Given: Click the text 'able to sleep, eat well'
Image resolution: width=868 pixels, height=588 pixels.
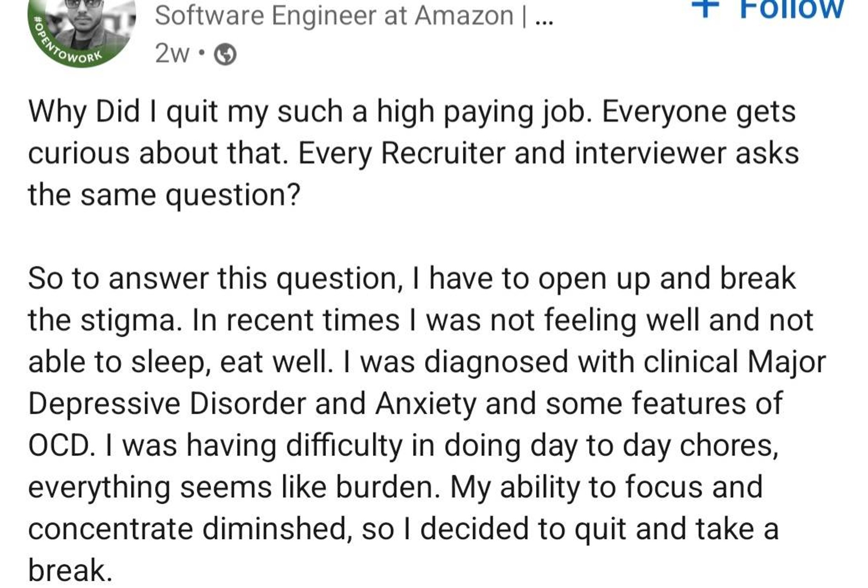Looking at the screenshot, I should (x=181, y=362).
